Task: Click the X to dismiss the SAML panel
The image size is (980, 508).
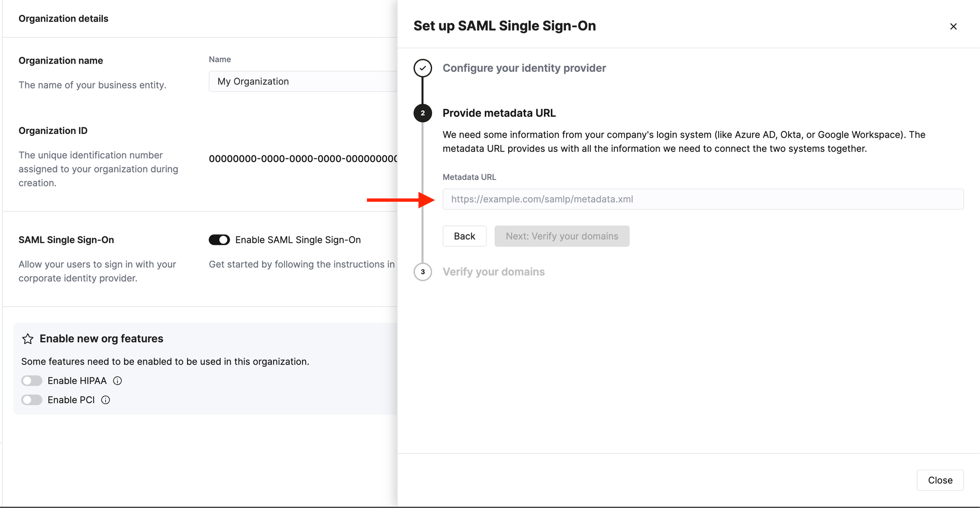Action: tap(953, 26)
